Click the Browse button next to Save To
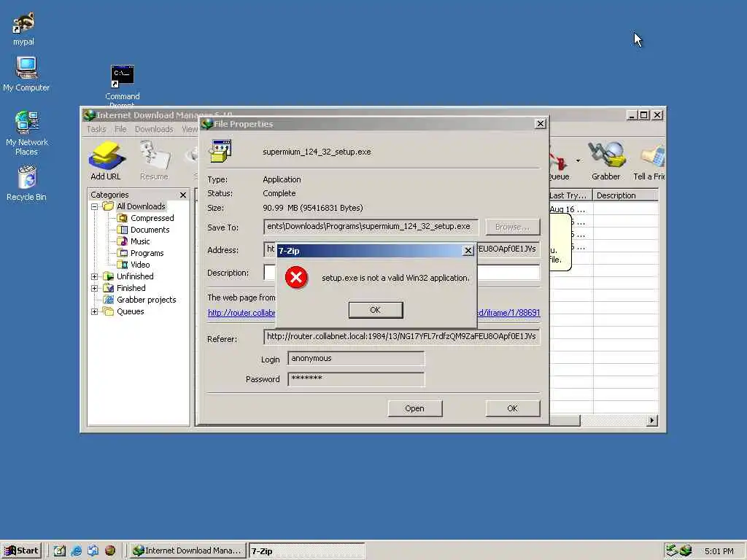 point(513,227)
